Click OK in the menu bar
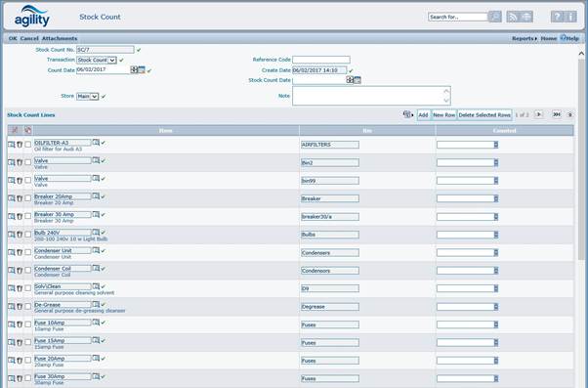 point(13,39)
